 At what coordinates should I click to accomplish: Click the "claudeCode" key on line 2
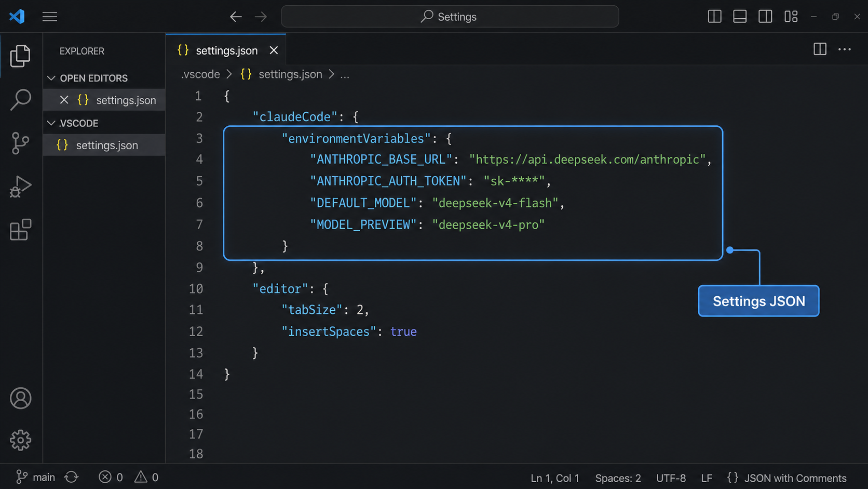tap(295, 117)
